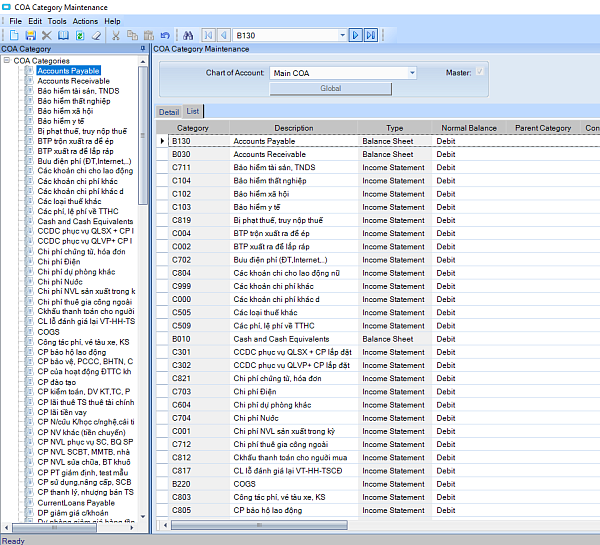Click the tree panel horizontal scrollbar thumb
600x545 pixels.
(x=54, y=527)
